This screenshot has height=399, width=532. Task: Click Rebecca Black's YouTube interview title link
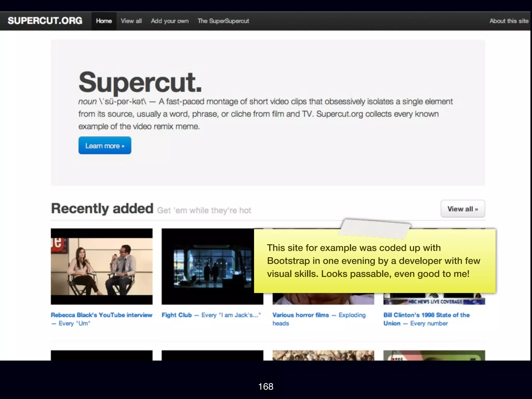tap(102, 315)
